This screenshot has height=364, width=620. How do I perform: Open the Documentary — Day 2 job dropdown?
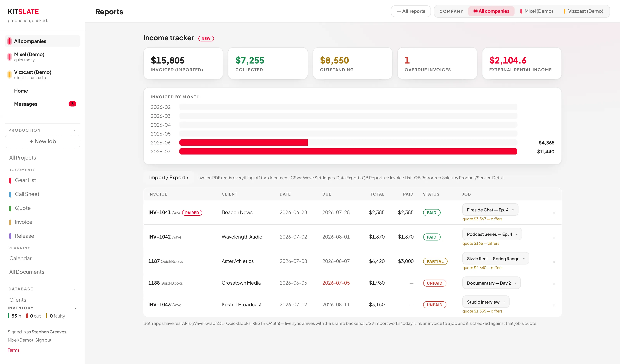(491, 283)
